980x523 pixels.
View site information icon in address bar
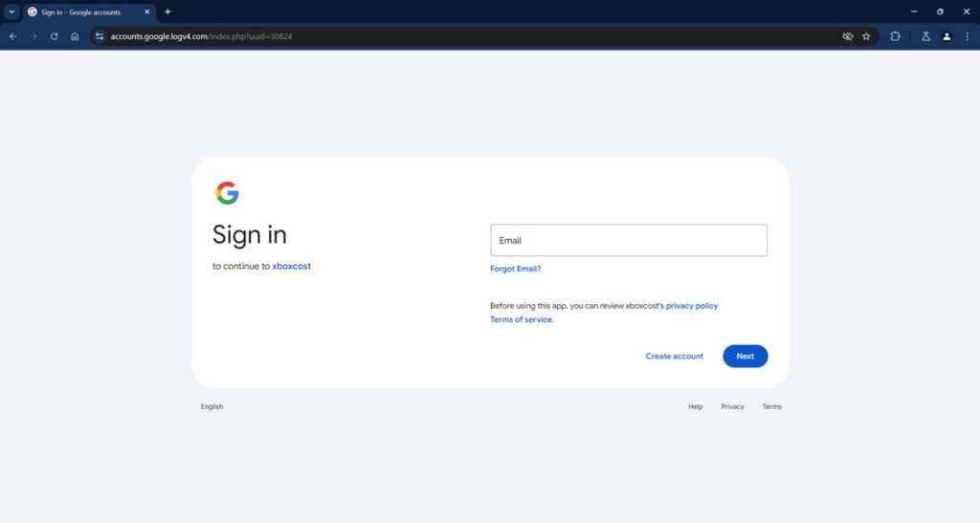pos(100,36)
